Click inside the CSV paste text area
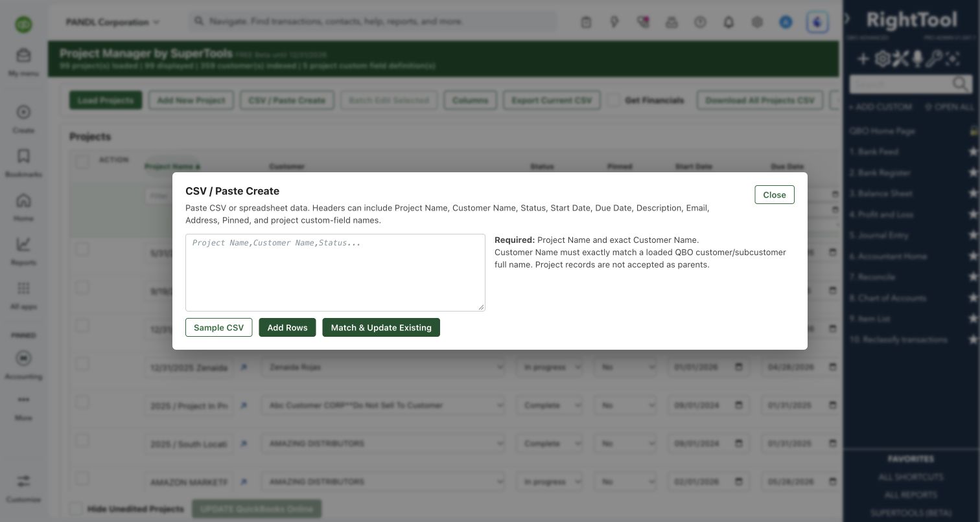This screenshot has height=522, width=980. (335, 273)
